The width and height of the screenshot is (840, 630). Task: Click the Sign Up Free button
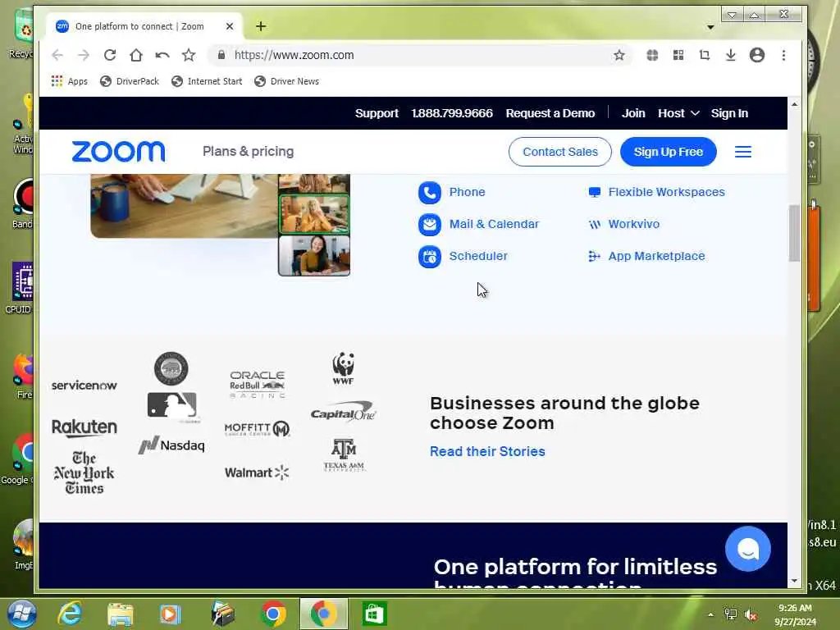pos(668,152)
